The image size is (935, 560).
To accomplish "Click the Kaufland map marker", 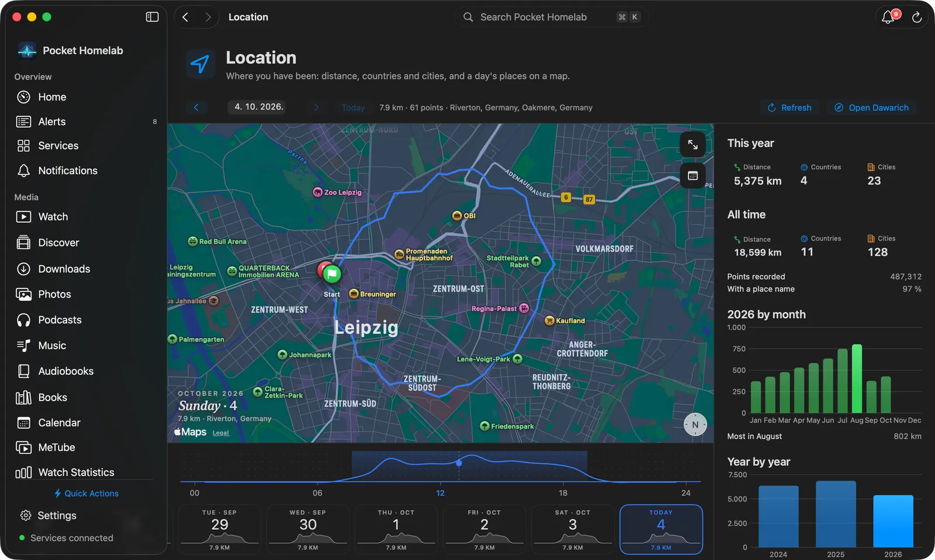I will [549, 321].
